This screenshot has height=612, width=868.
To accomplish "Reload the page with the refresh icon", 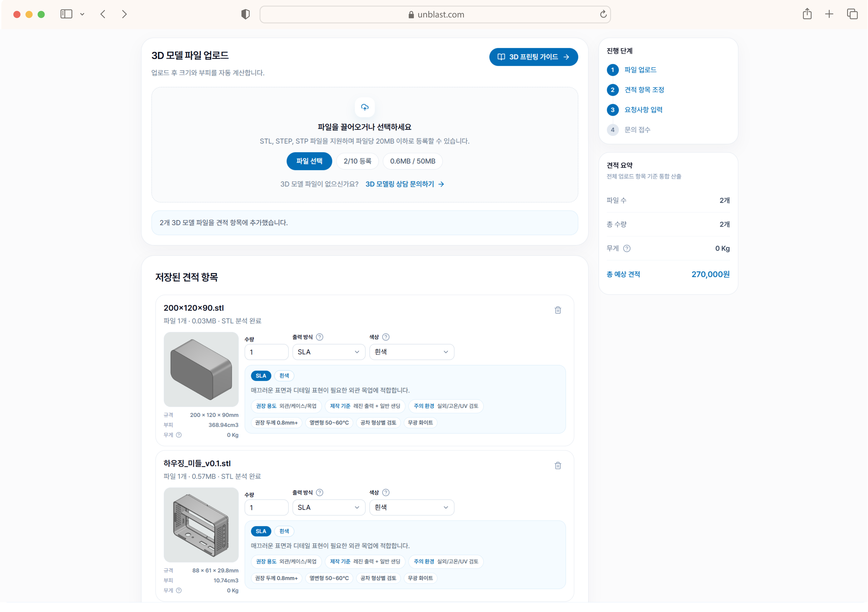I will [603, 14].
